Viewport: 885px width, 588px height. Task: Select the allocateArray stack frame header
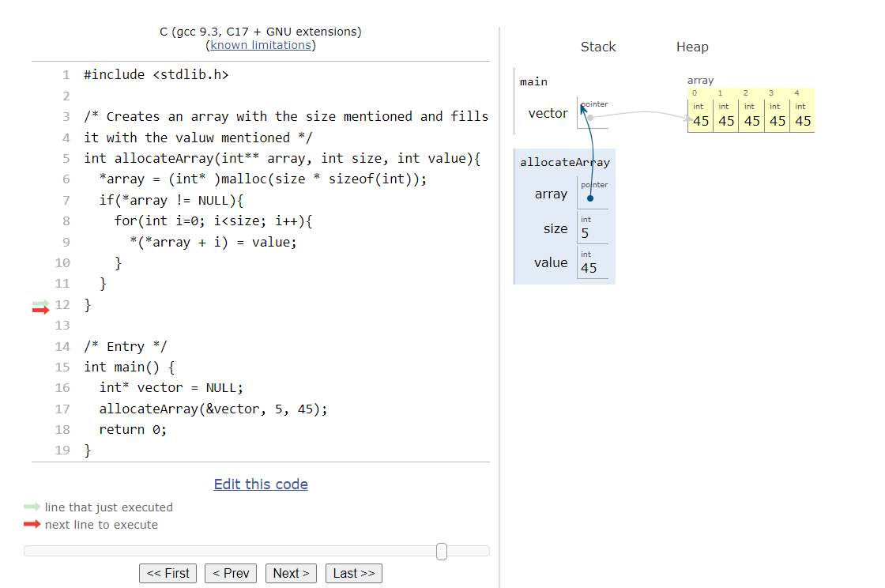click(564, 162)
